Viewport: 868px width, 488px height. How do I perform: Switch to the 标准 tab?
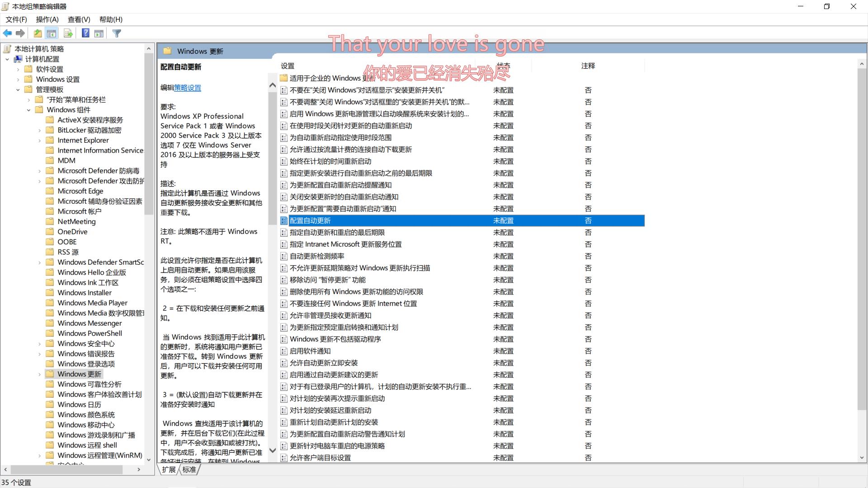[x=189, y=469]
